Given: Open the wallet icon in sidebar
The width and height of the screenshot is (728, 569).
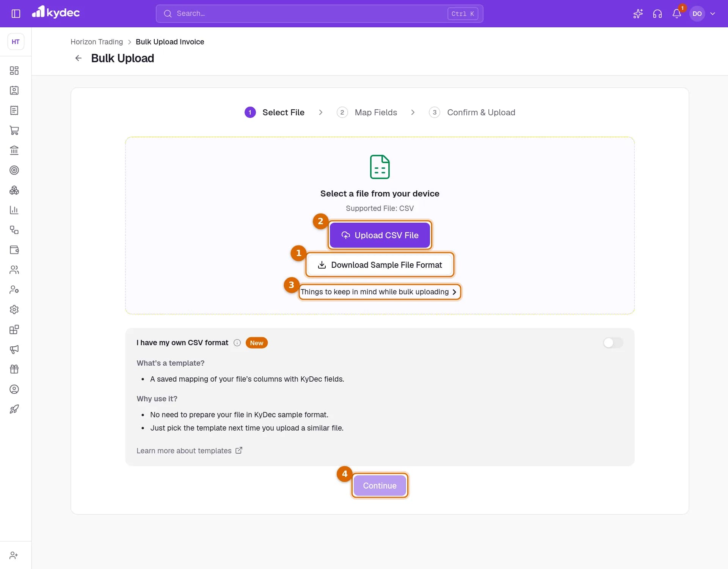Looking at the screenshot, I should (14, 250).
